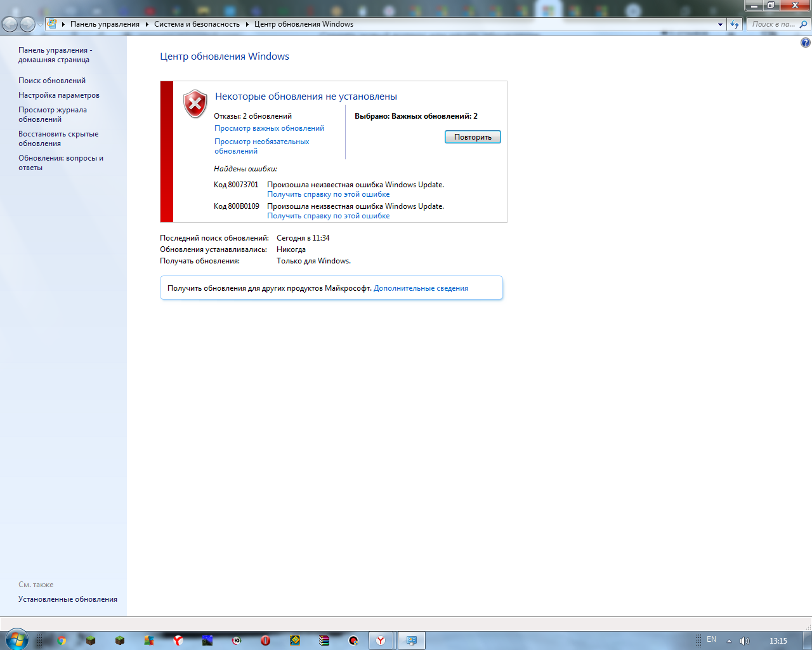Open Установленные обновления link

[x=68, y=599]
